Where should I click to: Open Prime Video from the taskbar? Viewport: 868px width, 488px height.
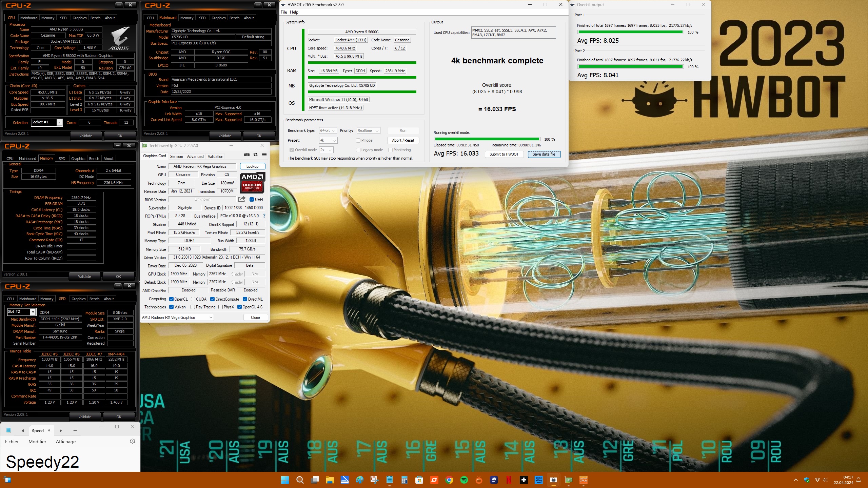click(x=539, y=480)
